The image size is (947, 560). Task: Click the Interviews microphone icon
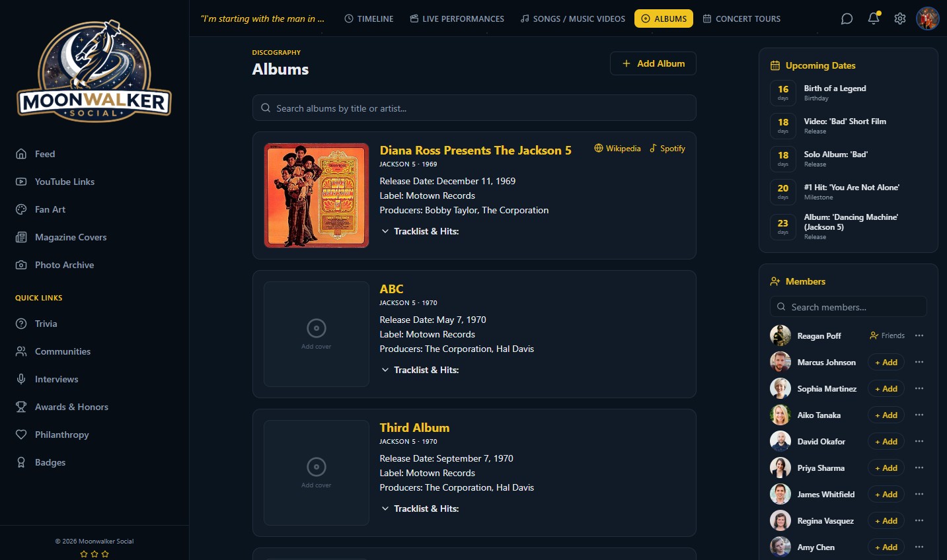21,379
